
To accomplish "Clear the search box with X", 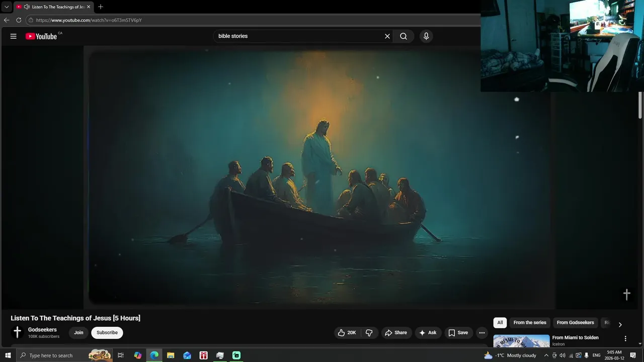I will click(x=387, y=36).
